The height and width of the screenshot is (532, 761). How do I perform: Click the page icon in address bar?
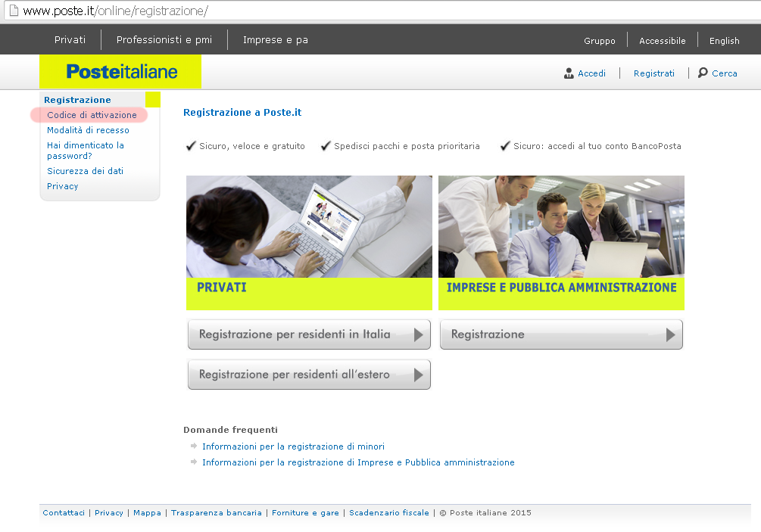pyautogui.click(x=14, y=10)
